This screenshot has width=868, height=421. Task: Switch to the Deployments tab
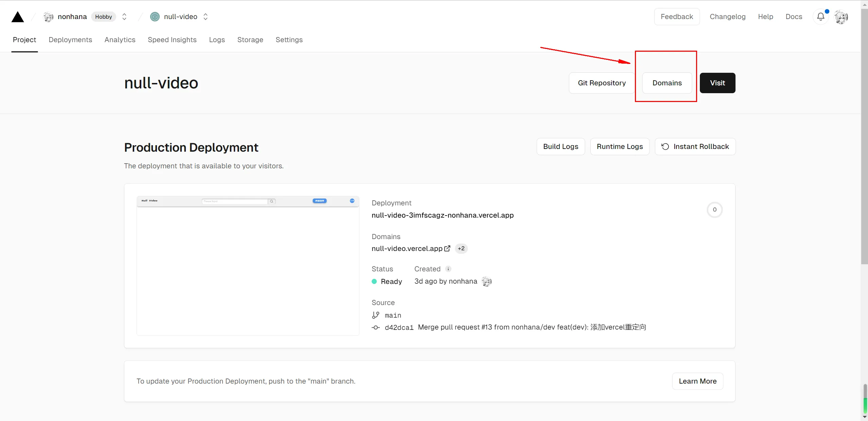70,40
